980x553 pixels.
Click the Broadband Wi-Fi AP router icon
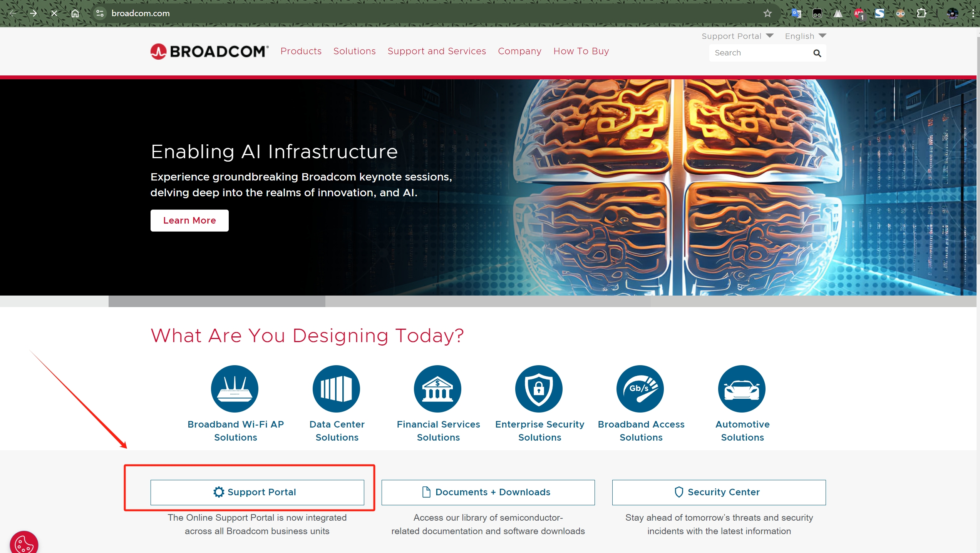(235, 388)
